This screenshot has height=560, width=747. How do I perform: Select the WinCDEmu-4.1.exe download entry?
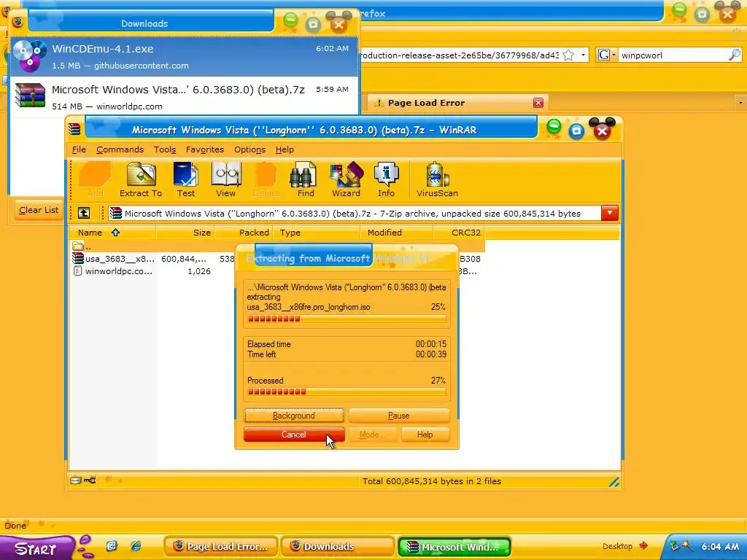point(184,56)
